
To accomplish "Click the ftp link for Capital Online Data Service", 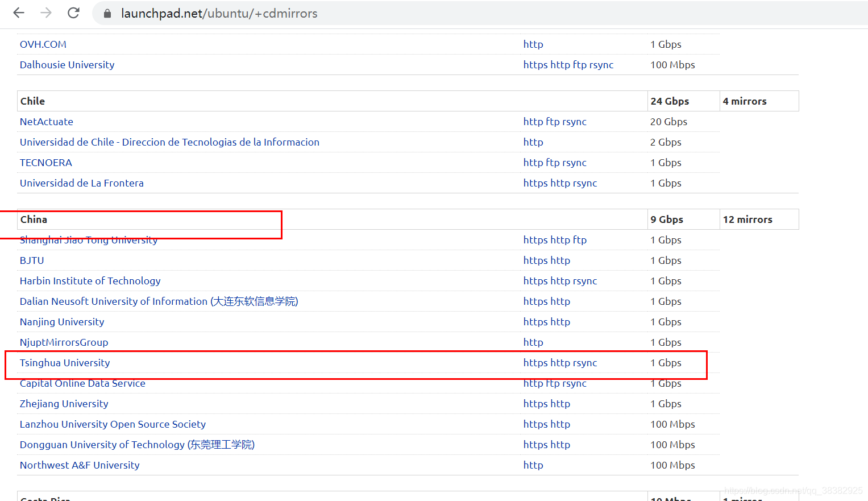I will point(553,383).
